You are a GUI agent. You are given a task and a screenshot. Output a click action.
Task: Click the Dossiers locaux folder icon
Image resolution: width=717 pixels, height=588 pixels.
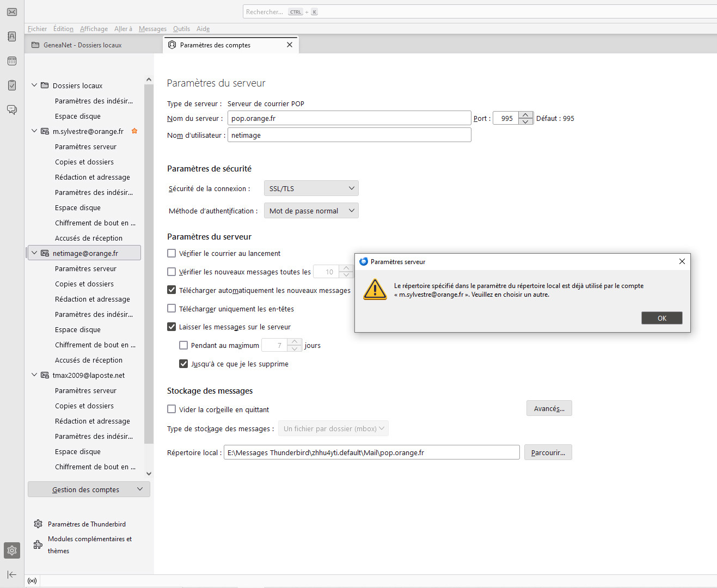coord(45,85)
